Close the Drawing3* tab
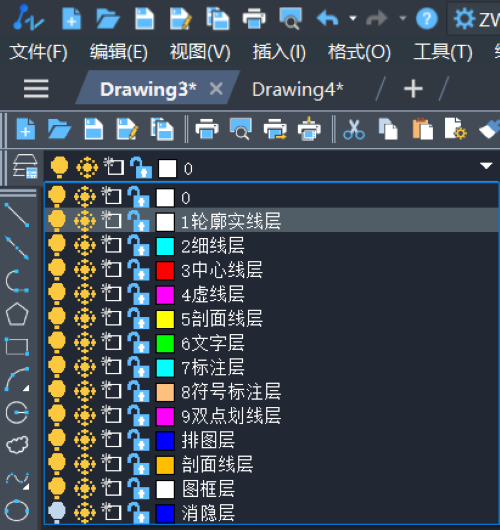500x530 pixels. click(216, 89)
